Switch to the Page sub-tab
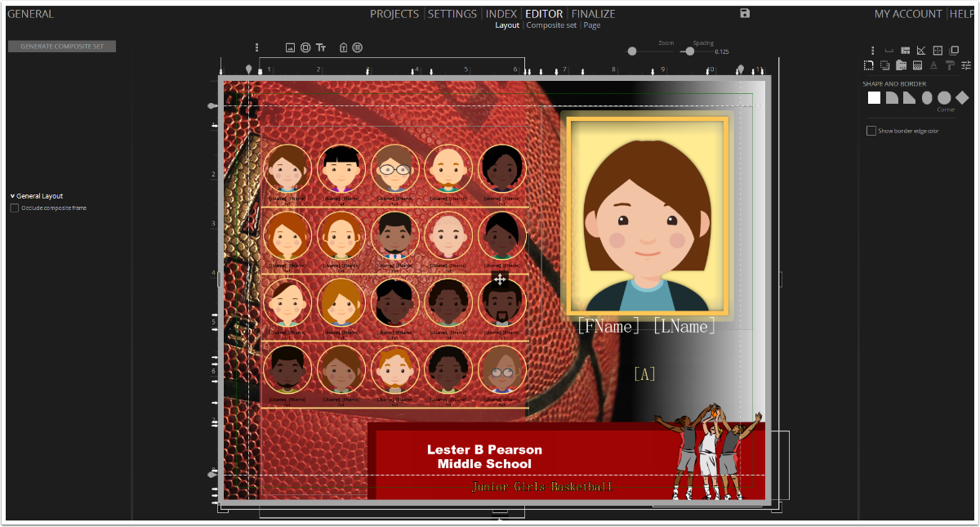 pyautogui.click(x=592, y=25)
